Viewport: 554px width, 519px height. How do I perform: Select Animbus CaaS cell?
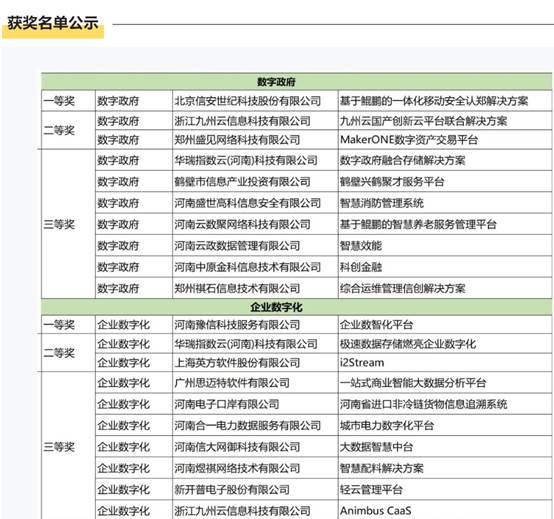445,510
